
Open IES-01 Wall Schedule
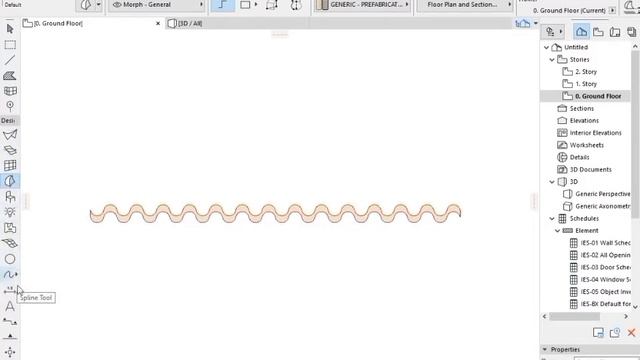click(605, 243)
